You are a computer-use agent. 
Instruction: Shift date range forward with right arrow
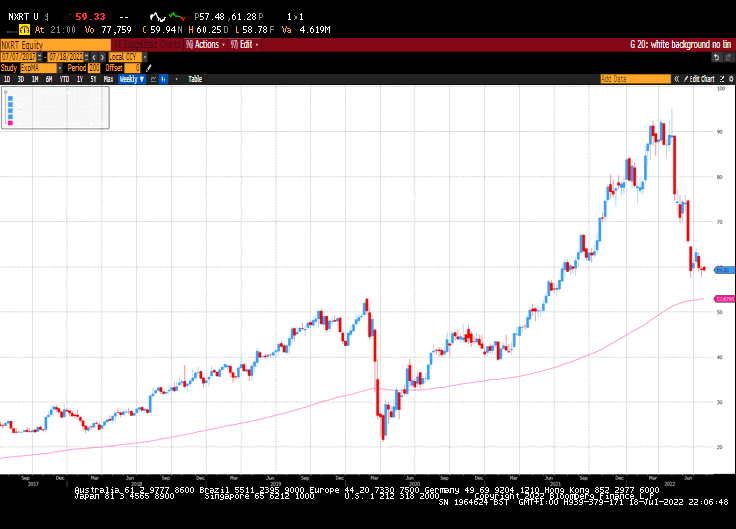pos(102,57)
